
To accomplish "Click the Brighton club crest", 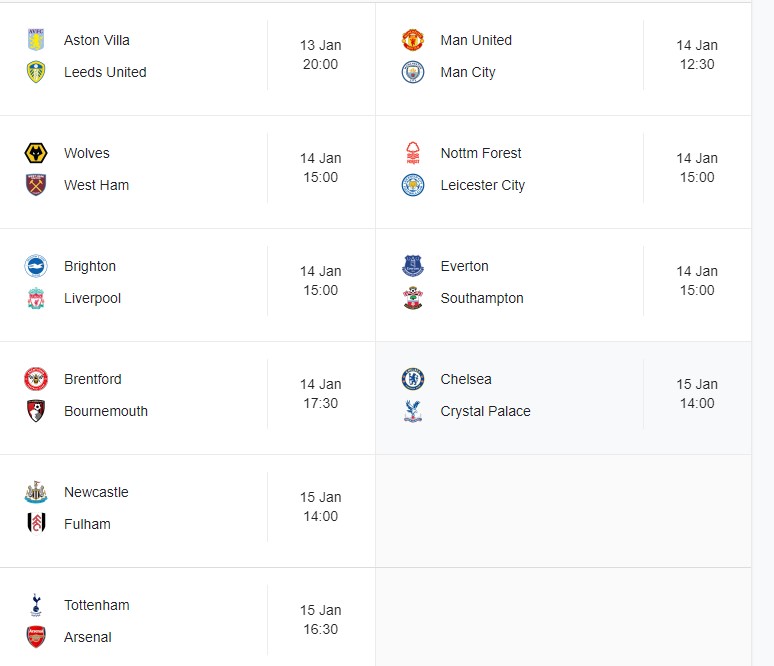I will tap(36, 266).
